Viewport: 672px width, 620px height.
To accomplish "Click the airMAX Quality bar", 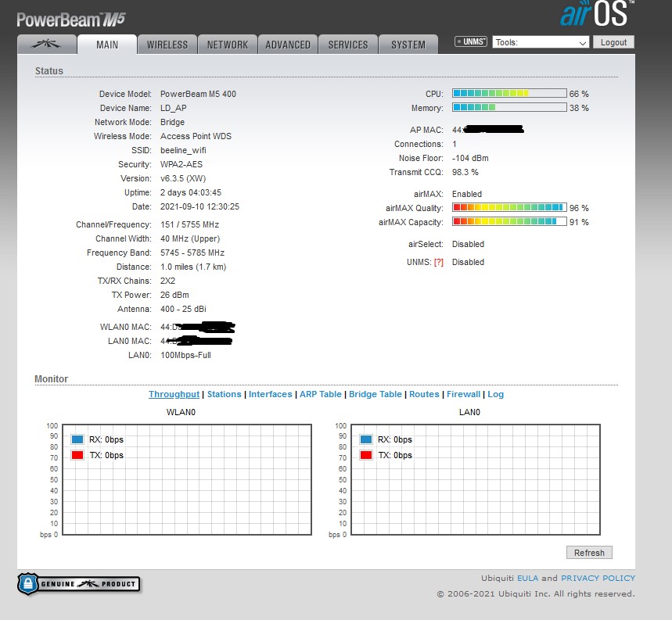I will [x=509, y=208].
